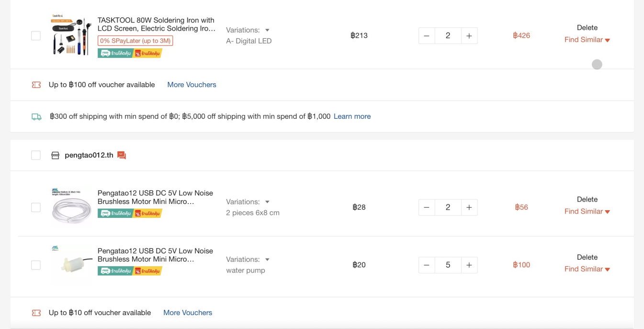Decrease soldering iron quantity with minus
Screen dimensions: 644x329
427,35
